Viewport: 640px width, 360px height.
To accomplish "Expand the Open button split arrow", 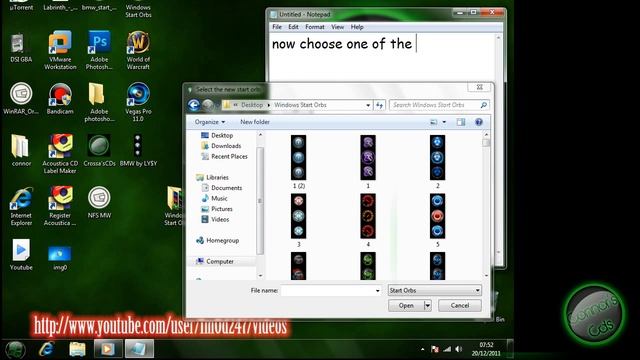I will click(427, 305).
